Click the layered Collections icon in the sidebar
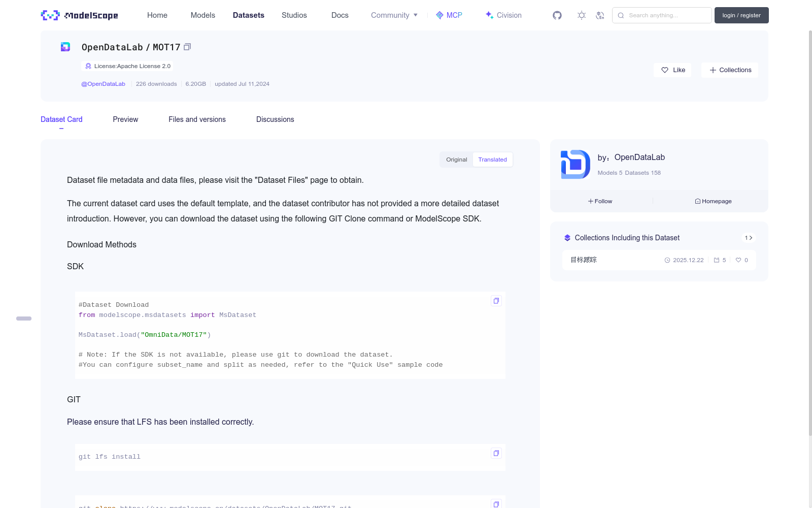Image resolution: width=812 pixels, height=508 pixels. coord(567,238)
